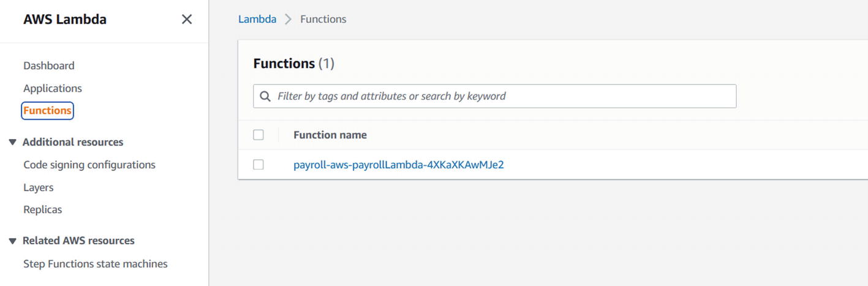Open the payroll-aws-payrollLambda-4XKaXKAwMJe2 function
Image resolution: width=868 pixels, height=286 pixels.
coord(398,165)
